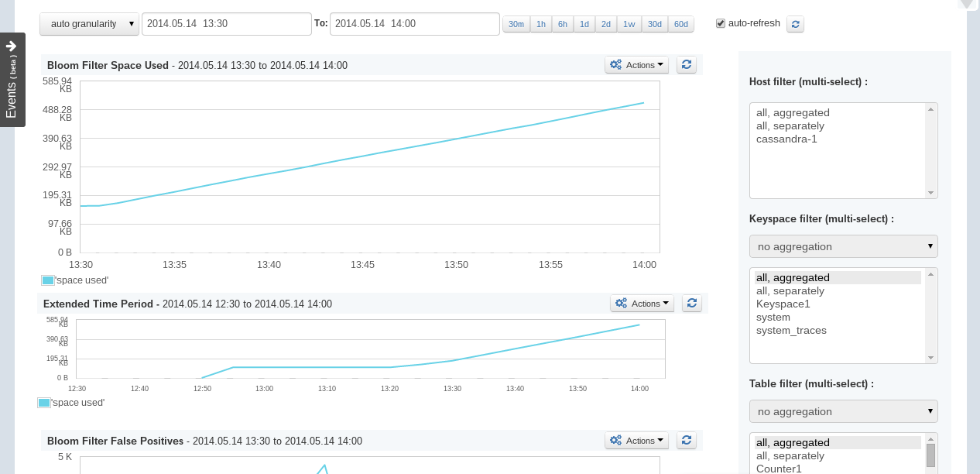Refresh the Bloom Filter Space Used chart
This screenshot has width=980, height=474.
click(x=687, y=65)
